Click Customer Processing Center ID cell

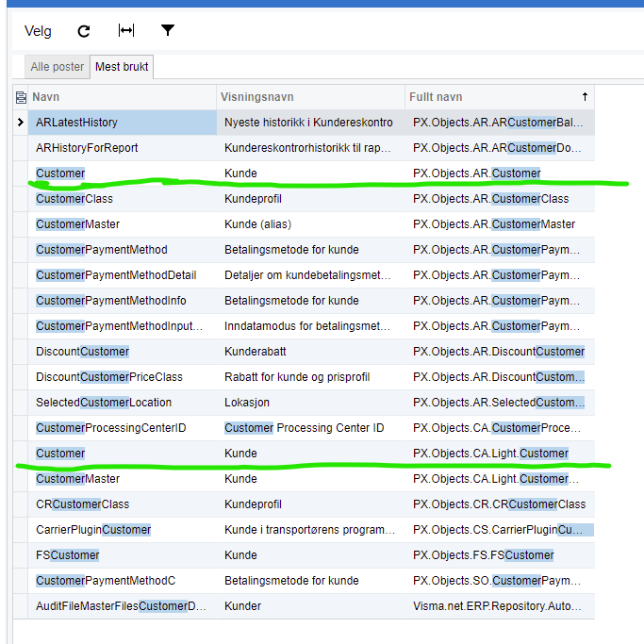311,428
